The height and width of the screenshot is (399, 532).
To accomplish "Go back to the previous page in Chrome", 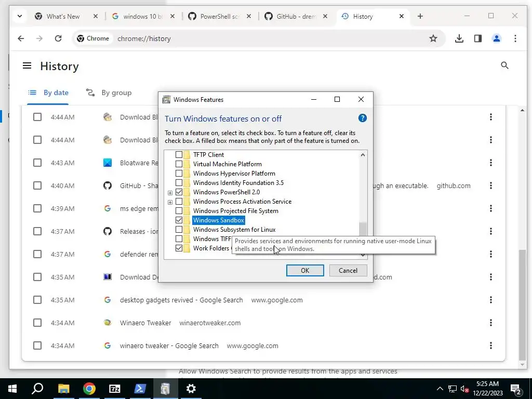I will click(x=21, y=38).
